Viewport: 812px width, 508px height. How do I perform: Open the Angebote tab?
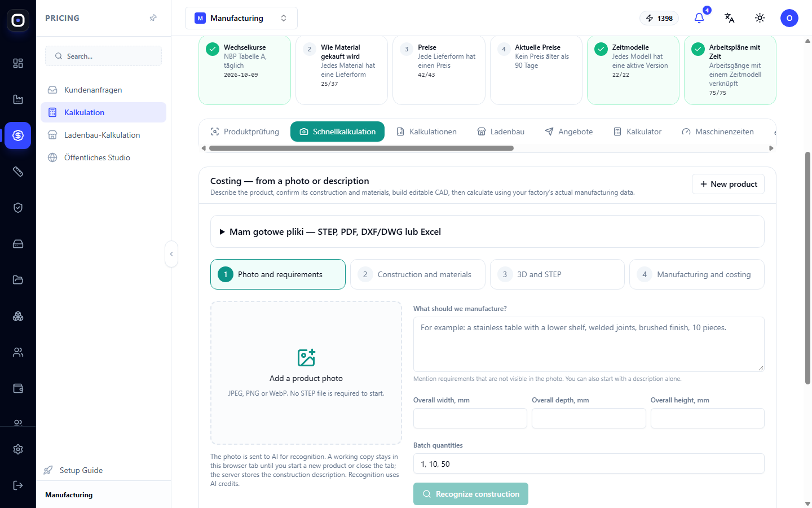coord(569,132)
